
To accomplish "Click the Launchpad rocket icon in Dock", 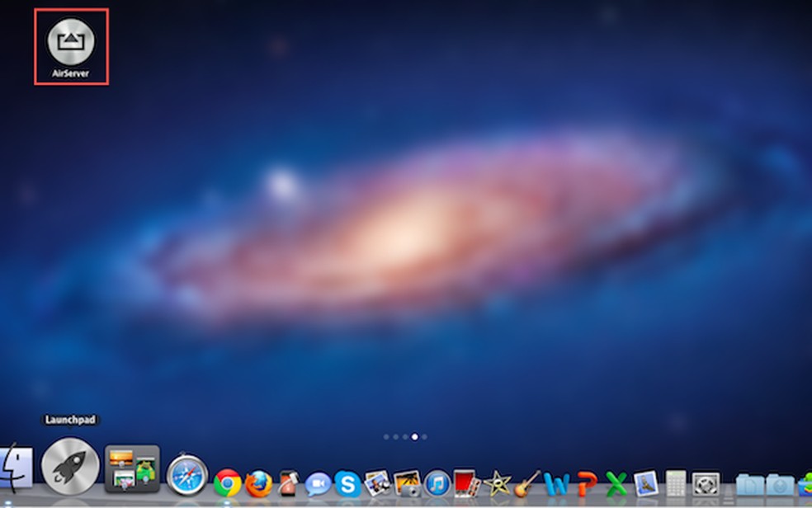I will click(70, 466).
